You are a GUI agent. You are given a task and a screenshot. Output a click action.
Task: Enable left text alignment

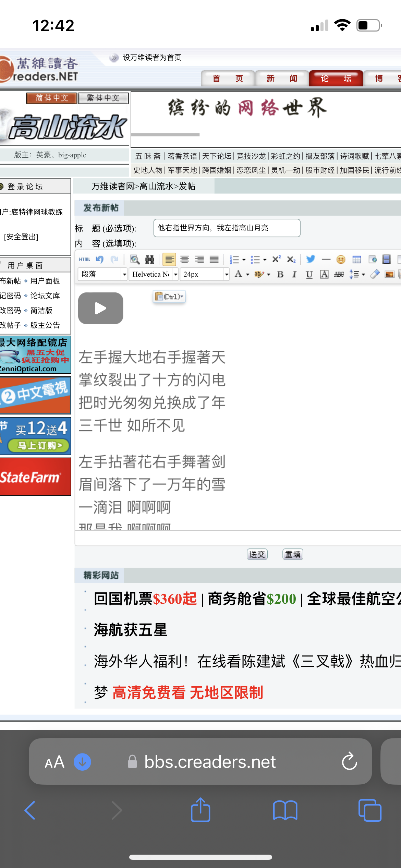click(169, 260)
